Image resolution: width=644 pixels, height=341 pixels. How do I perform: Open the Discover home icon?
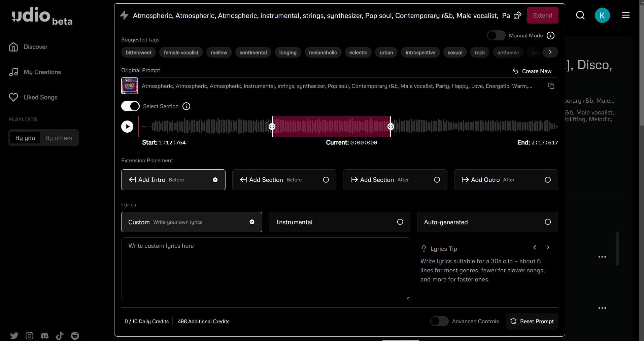(x=13, y=47)
